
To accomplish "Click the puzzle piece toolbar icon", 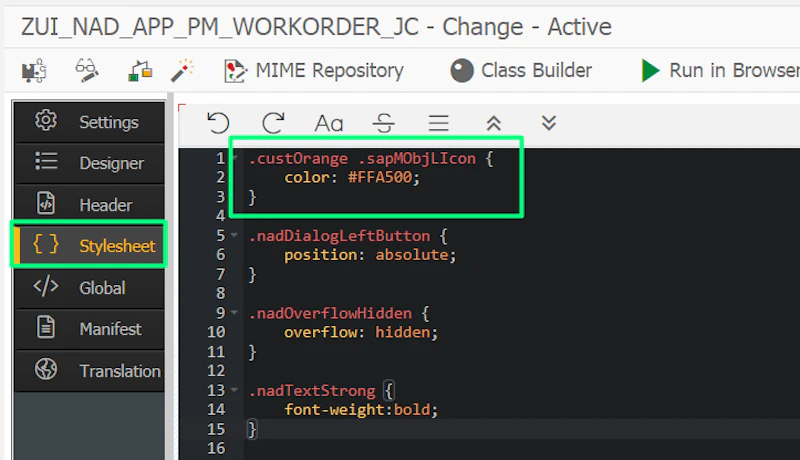I will [x=34, y=70].
